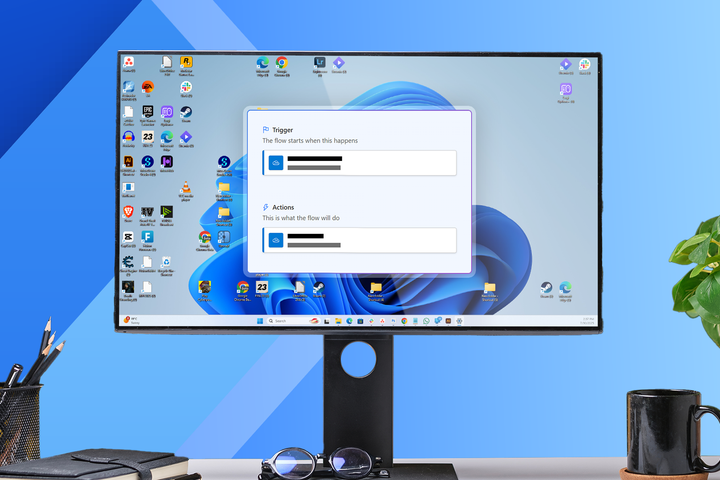
Task: Open the Steam icon beside the purple game icon
Action: tap(186, 112)
